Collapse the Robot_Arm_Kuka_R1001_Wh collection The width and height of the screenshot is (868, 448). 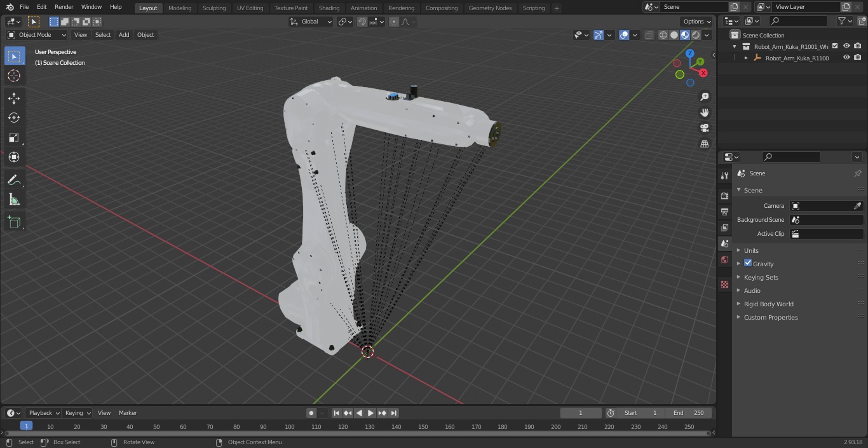pyautogui.click(x=735, y=46)
